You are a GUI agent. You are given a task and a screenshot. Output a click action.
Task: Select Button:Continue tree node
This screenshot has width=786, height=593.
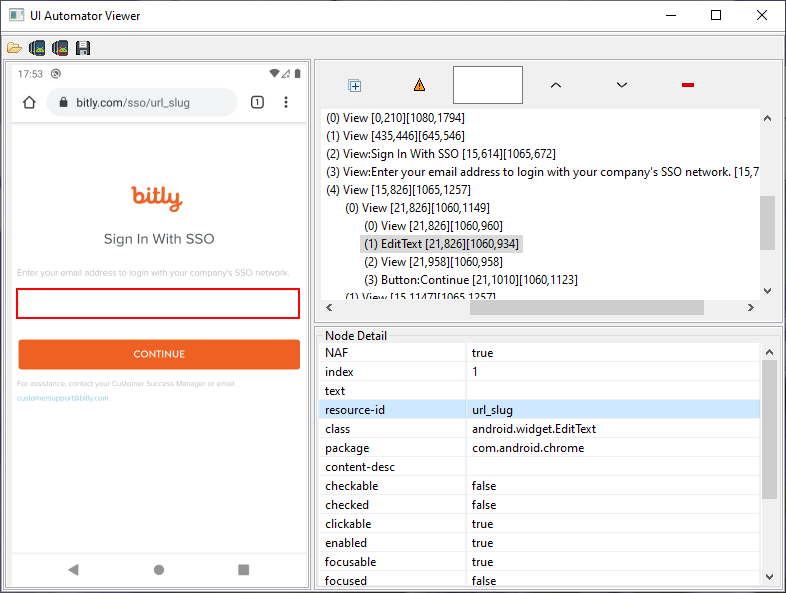(471, 280)
